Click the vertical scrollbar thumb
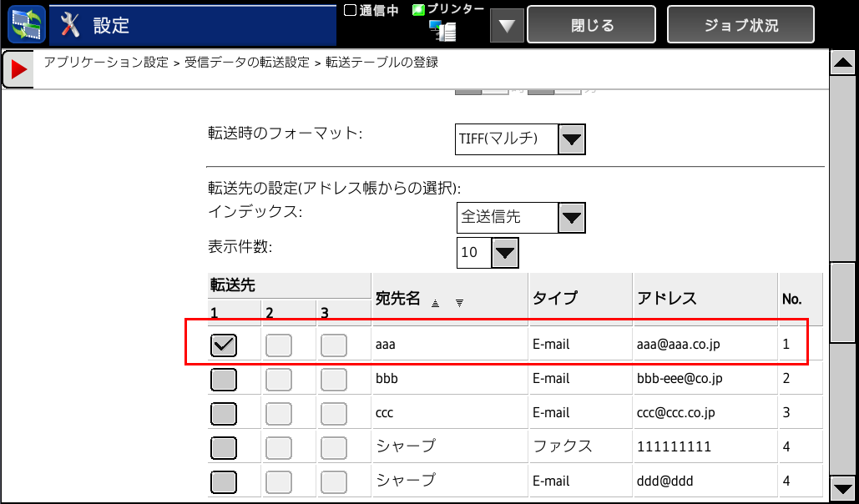The image size is (859, 504). tap(844, 302)
